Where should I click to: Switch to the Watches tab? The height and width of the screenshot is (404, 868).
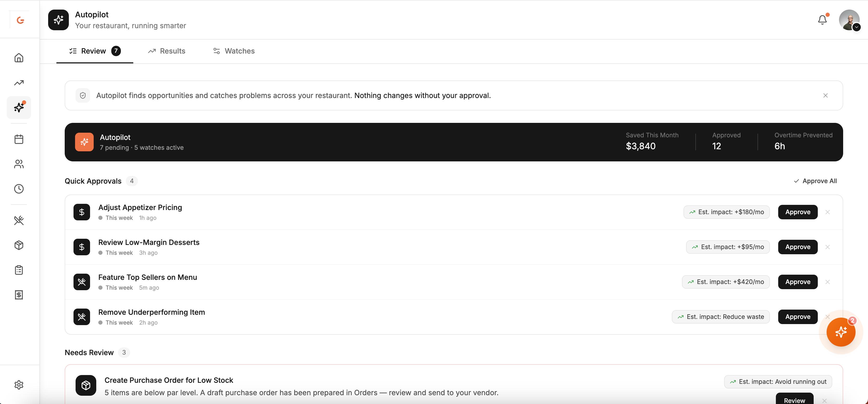[x=234, y=51]
